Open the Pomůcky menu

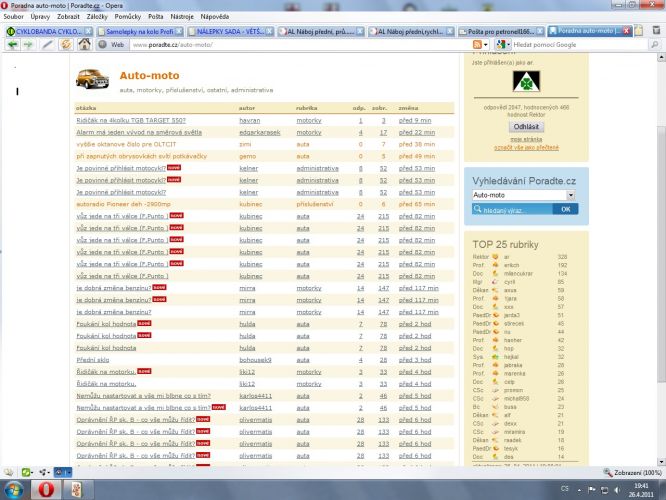tap(128, 17)
